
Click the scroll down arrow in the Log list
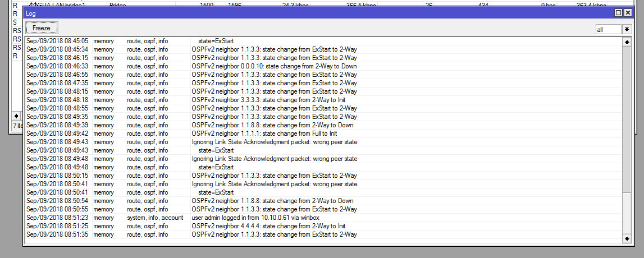627,239
